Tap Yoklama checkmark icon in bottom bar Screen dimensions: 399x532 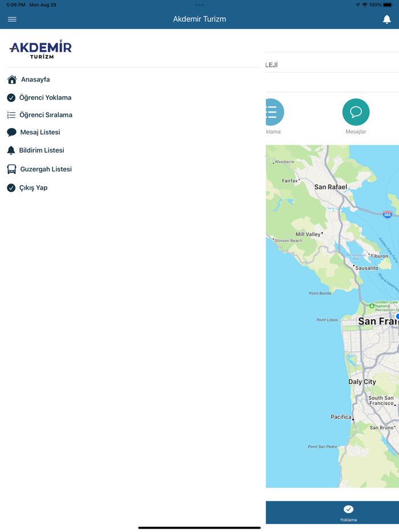point(348,509)
